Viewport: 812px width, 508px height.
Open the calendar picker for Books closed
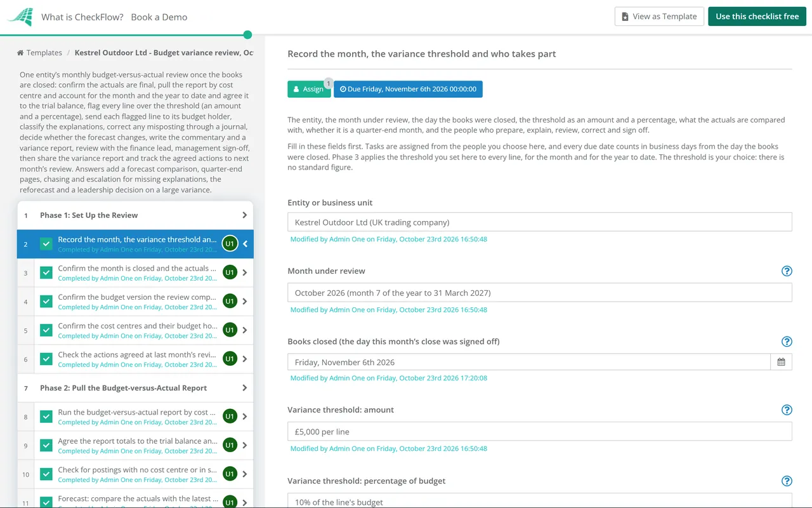782,362
